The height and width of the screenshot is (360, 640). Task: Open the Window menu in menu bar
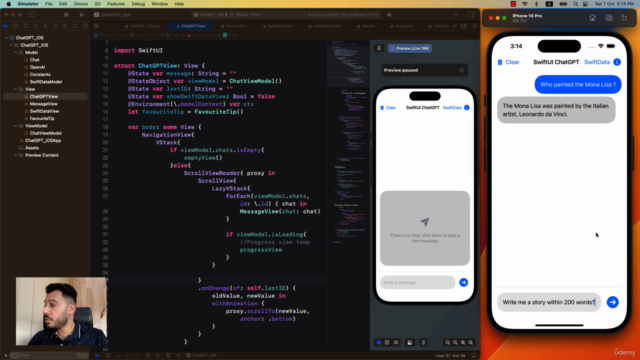(160, 4)
